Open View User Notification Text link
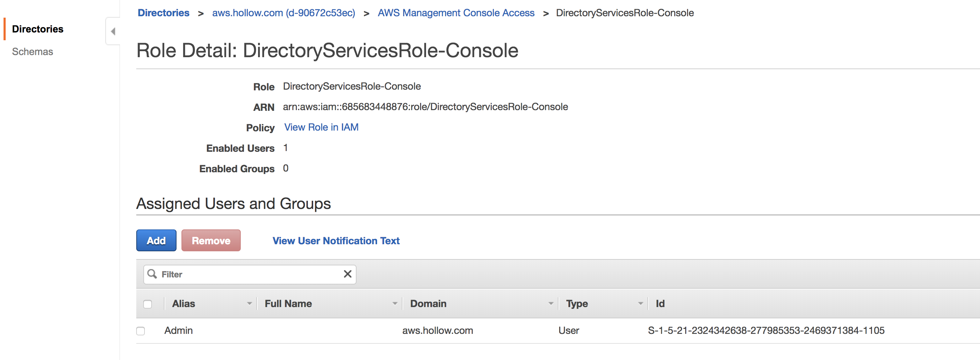This screenshot has height=360, width=980. 335,241
